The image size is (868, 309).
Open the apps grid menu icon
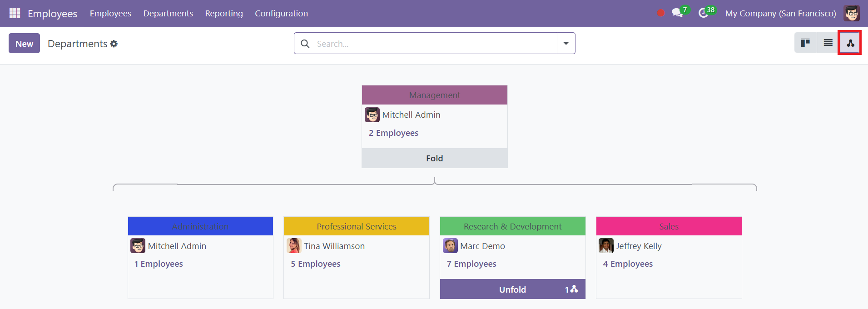[x=15, y=13]
